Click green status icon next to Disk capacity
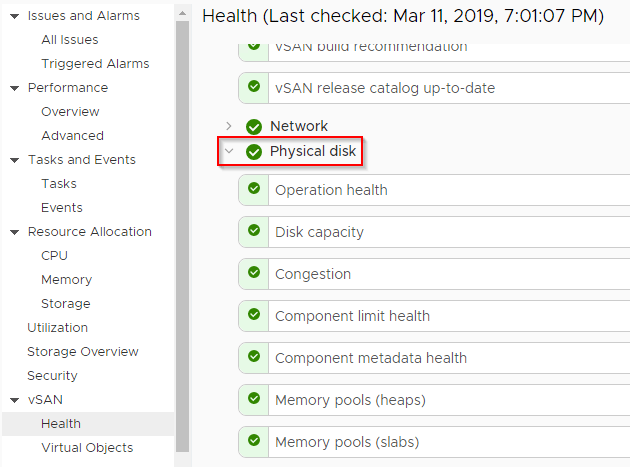630x467 pixels. coord(254,231)
